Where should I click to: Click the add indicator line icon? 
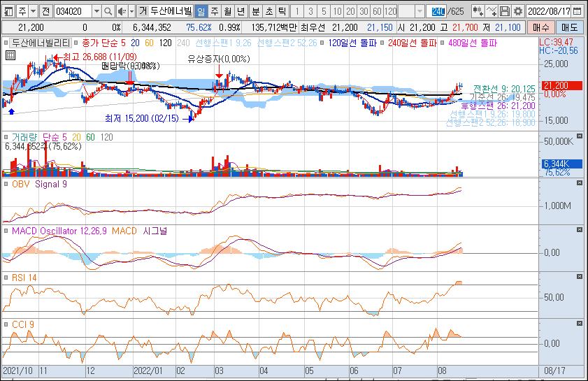point(492,12)
